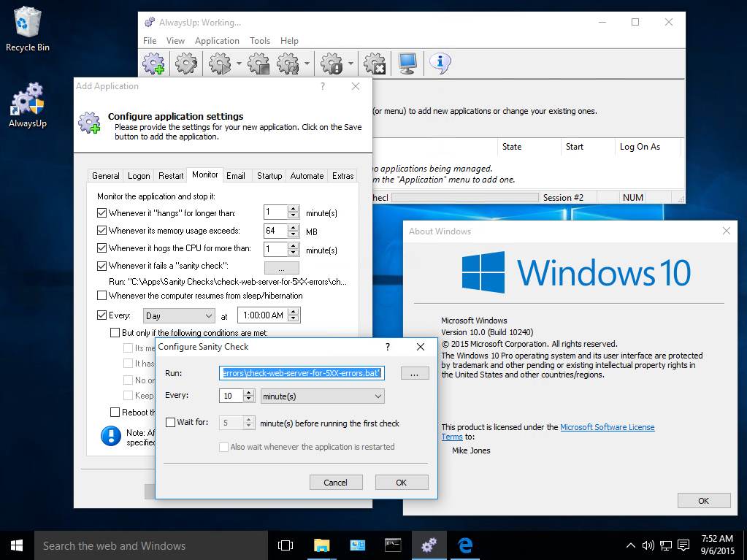The height and width of the screenshot is (560, 747).
Task: Click the Command Prompt taskbar icon
Action: (393, 545)
